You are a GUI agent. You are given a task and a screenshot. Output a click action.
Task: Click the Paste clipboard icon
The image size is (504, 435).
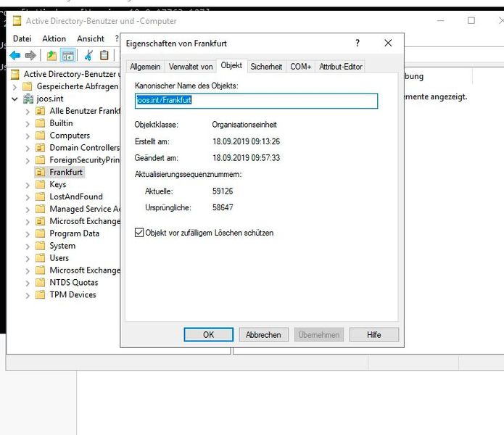pos(104,55)
